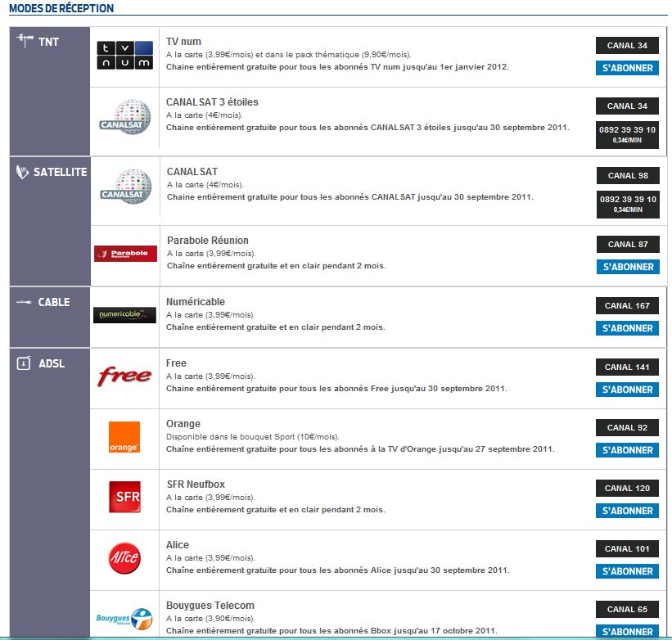Click S'ABONNER for Numéricable
Screen dimensions: 672x640
coord(627,328)
